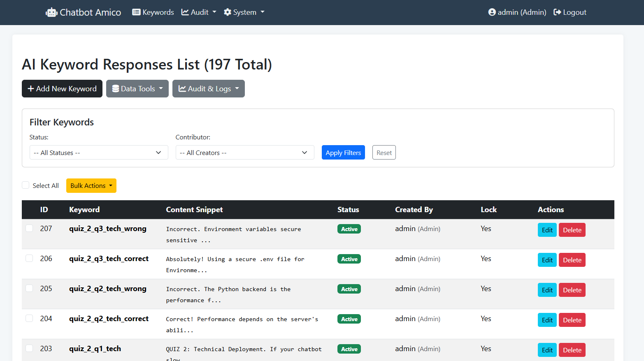Viewport: 644px width, 361px height.
Task: Go to Keywords in the top navigation
Action: pyautogui.click(x=153, y=12)
